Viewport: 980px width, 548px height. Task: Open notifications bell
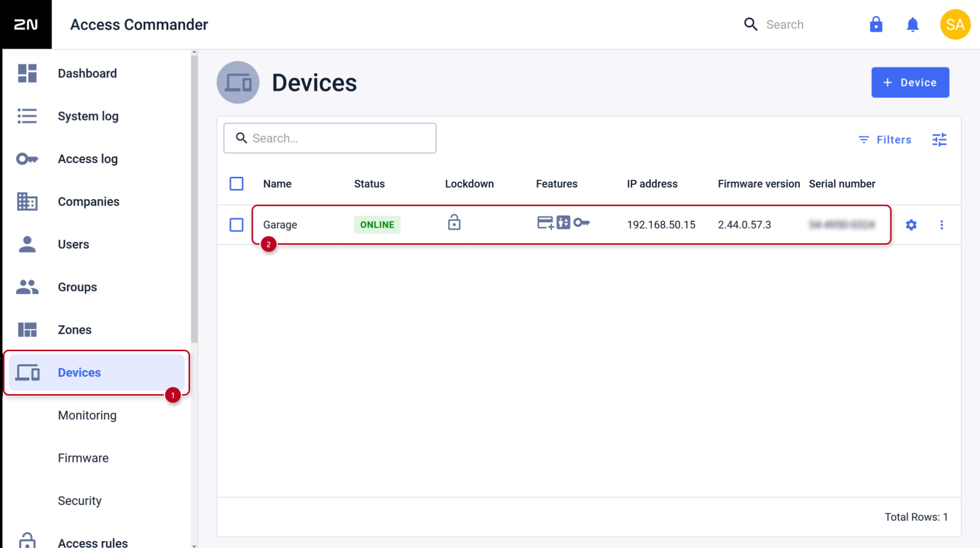coord(912,24)
